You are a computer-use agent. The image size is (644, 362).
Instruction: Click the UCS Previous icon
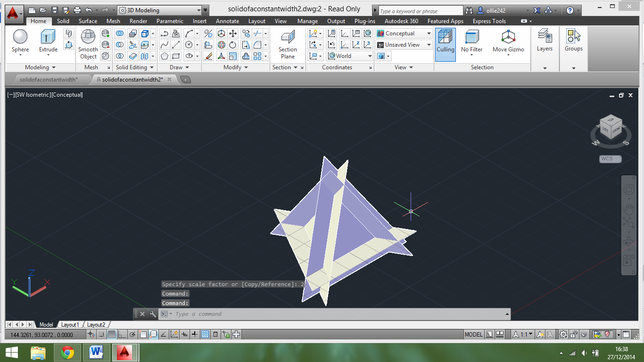(x=332, y=45)
